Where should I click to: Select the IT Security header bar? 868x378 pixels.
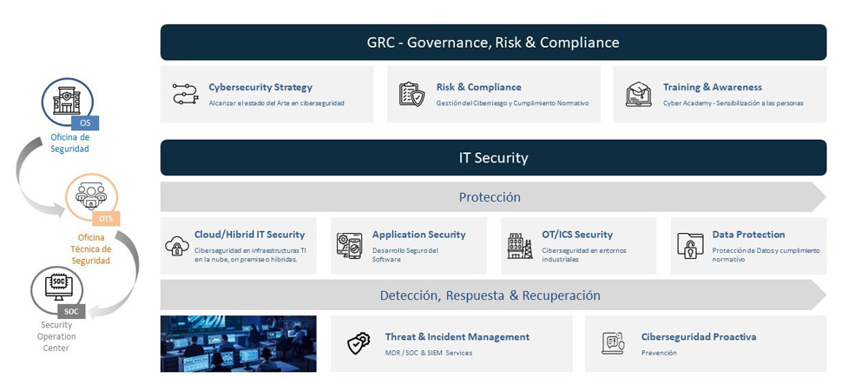(493, 157)
